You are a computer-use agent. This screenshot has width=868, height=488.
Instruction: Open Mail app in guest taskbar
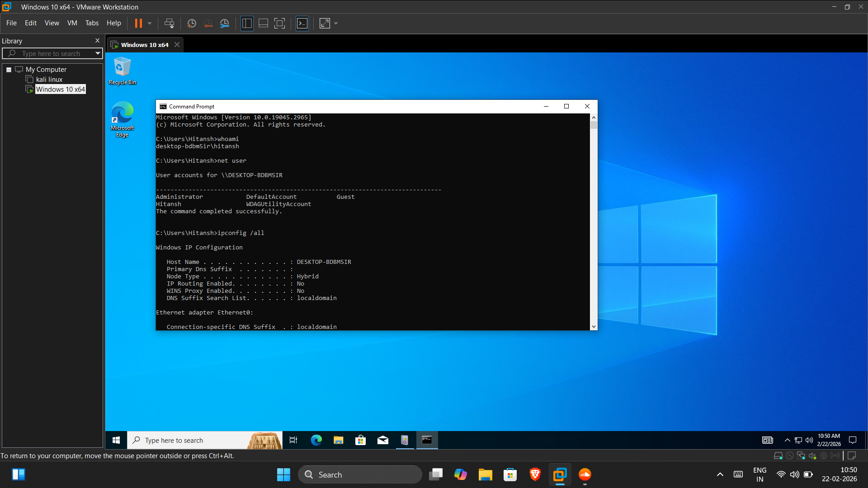(382, 440)
